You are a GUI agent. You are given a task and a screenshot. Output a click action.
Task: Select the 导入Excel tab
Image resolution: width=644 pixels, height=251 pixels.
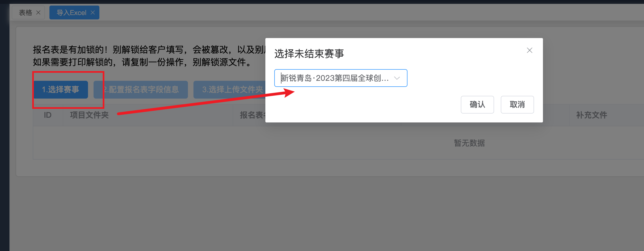[x=71, y=12]
